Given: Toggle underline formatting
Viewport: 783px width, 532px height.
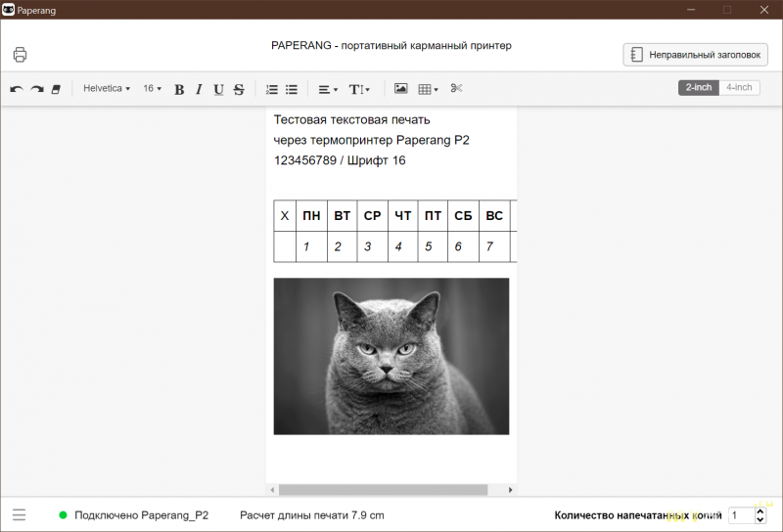Looking at the screenshot, I should pos(218,89).
